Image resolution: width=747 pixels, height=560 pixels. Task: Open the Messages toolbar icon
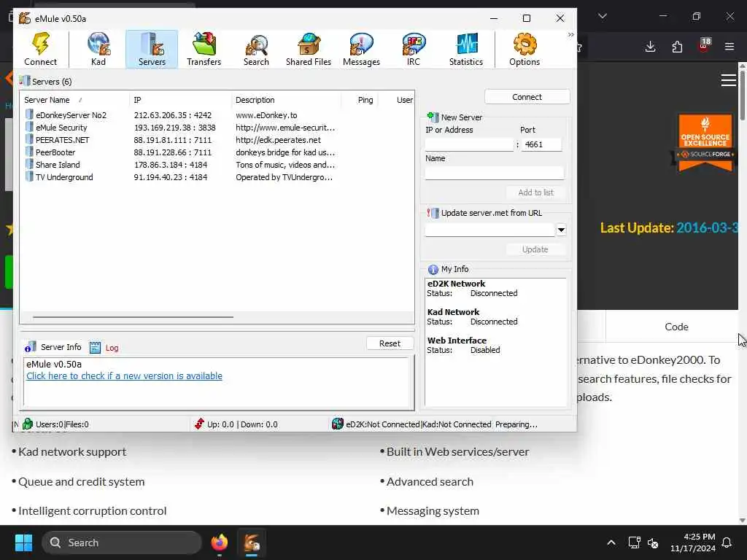tap(361, 49)
